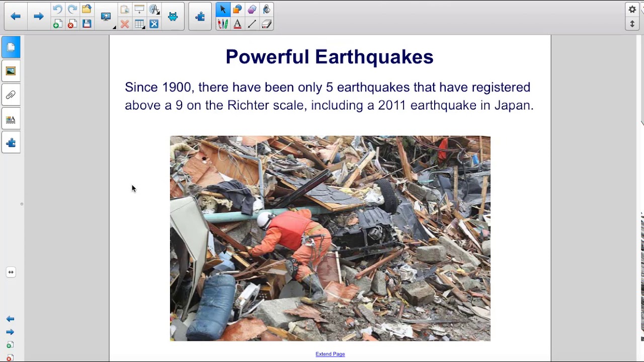Screen dimensions: 644x362
Task: Select the Eraser tool
Action: 267,24
